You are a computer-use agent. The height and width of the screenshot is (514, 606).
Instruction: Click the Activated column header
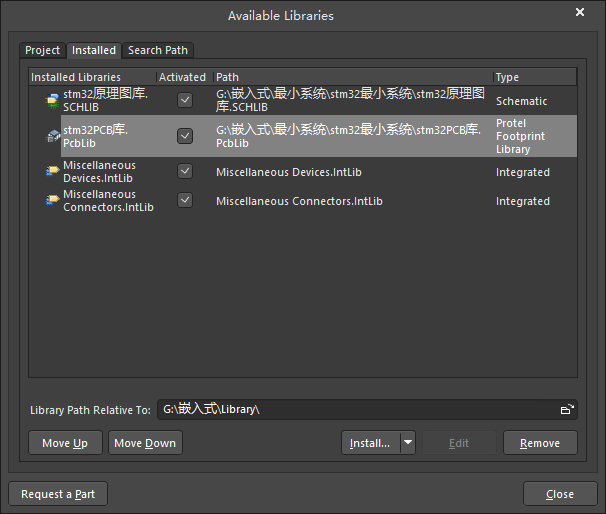point(185,77)
